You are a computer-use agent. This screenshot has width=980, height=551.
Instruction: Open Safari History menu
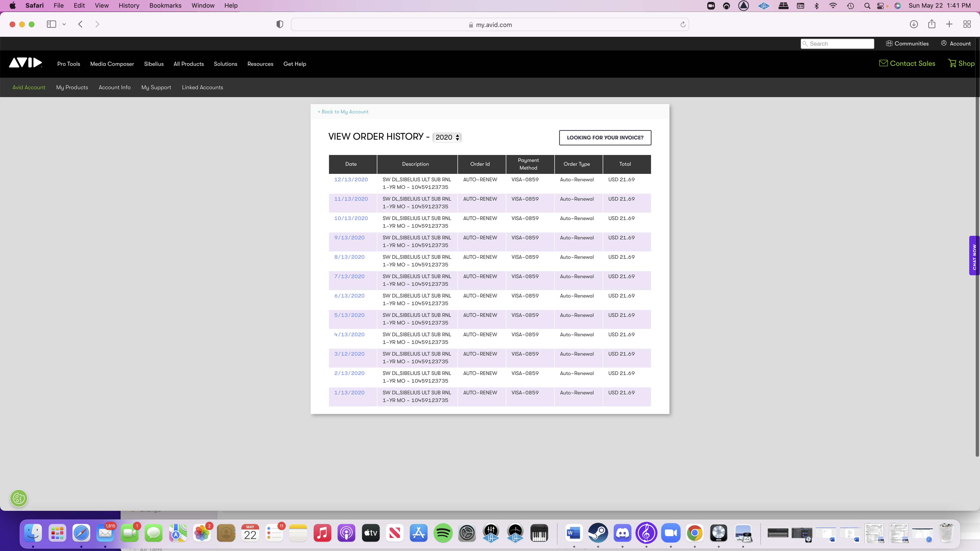(x=129, y=6)
